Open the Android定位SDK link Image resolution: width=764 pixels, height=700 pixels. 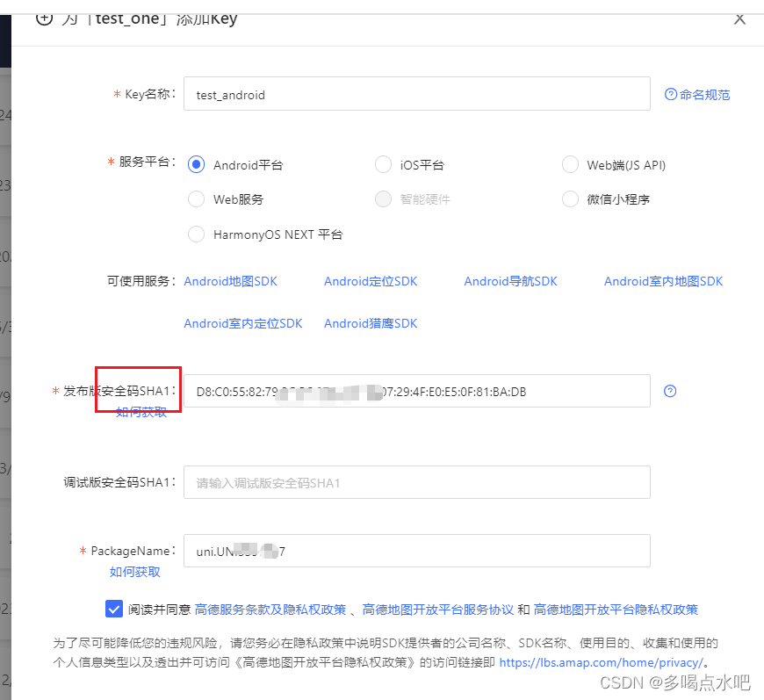(371, 281)
